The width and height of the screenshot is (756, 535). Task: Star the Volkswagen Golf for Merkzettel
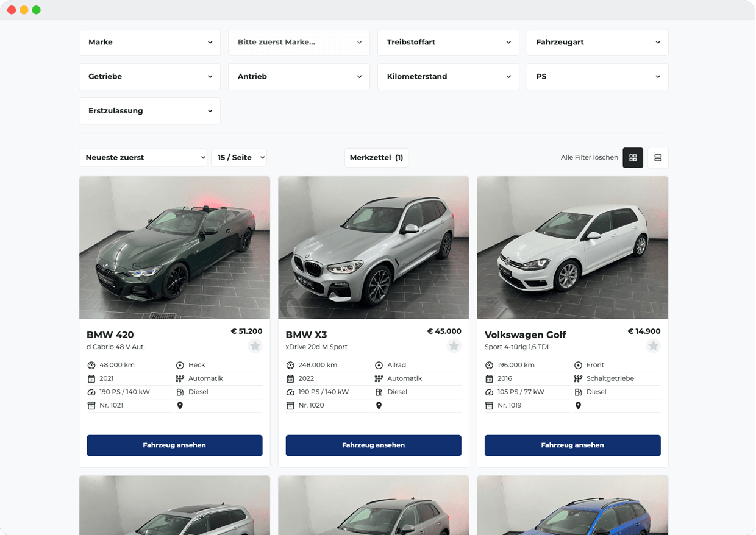(x=653, y=346)
